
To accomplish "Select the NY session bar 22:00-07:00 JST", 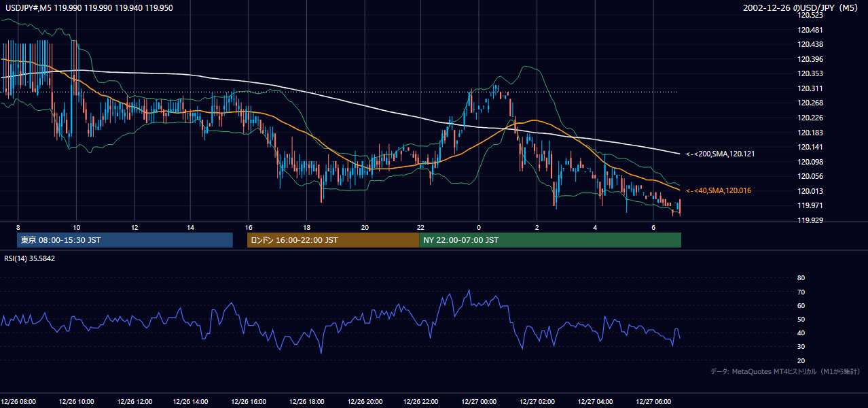I will tap(550, 240).
